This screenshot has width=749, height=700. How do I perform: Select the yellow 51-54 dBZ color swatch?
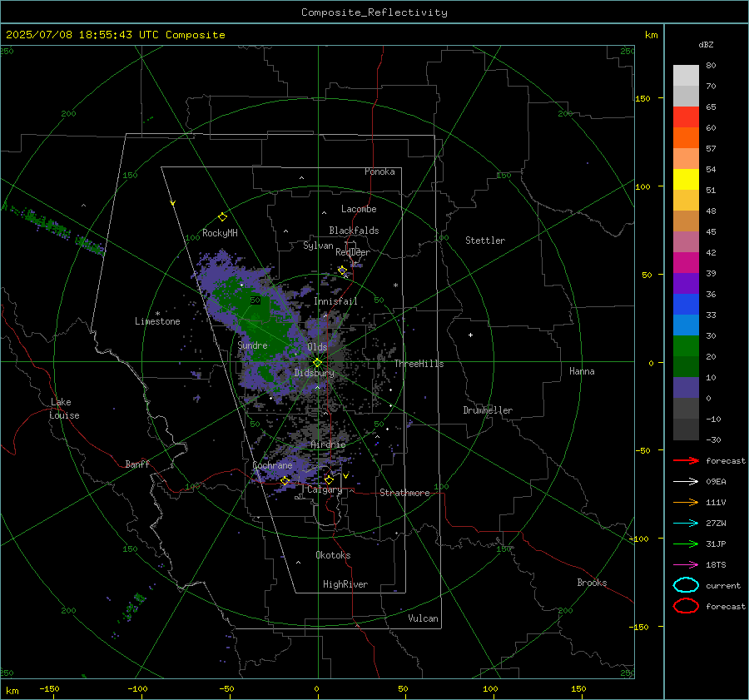coord(686,179)
